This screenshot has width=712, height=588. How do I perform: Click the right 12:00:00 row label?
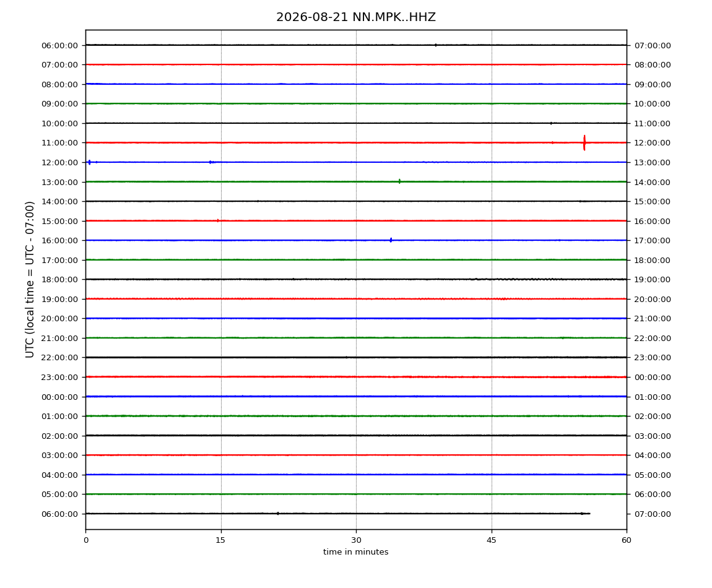pos(653,143)
